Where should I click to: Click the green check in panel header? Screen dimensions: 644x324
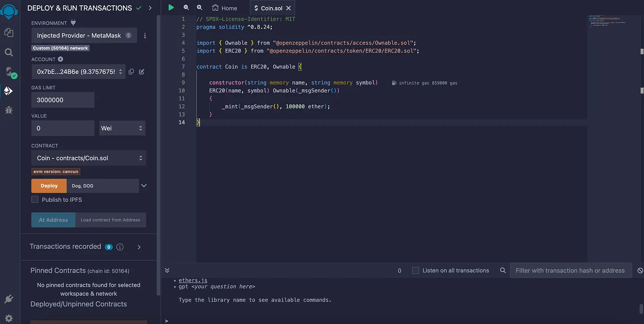[139, 8]
